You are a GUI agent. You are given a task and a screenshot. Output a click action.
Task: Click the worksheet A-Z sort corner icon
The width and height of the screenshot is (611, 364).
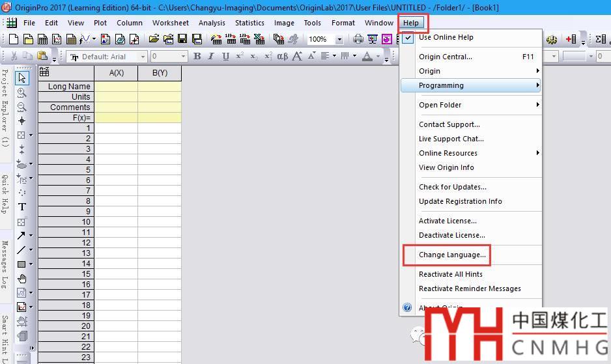coord(44,72)
